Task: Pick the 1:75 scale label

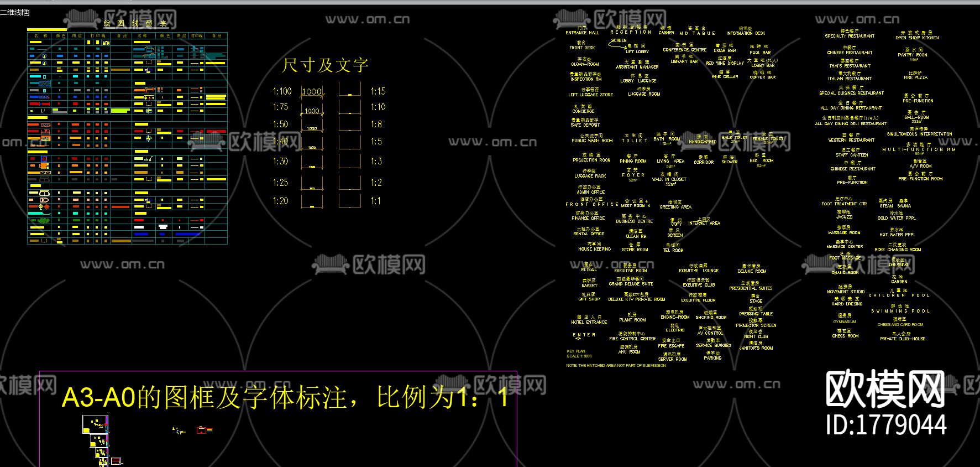Action: coord(281,107)
